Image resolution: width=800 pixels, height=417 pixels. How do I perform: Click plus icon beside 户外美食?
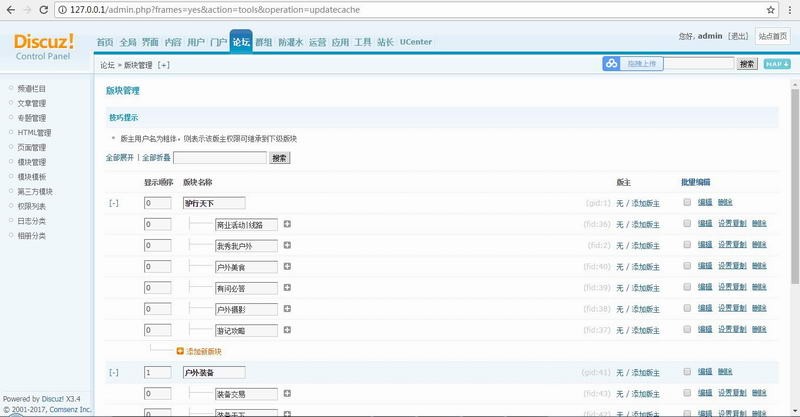(x=287, y=266)
